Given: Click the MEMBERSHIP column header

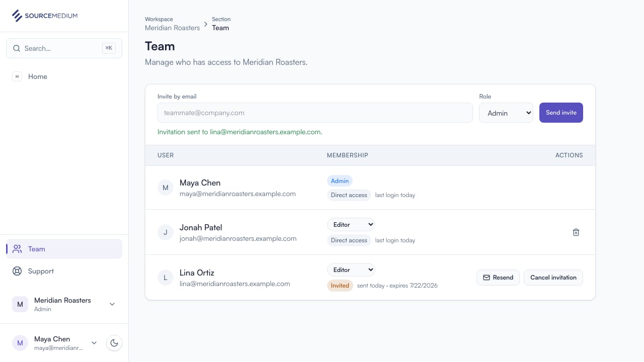Looking at the screenshot, I should pos(348,155).
